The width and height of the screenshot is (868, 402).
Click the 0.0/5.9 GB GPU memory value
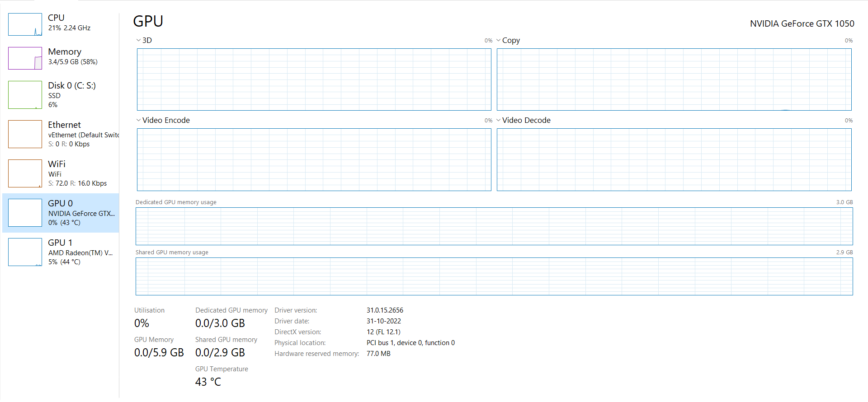click(x=159, y=353)
